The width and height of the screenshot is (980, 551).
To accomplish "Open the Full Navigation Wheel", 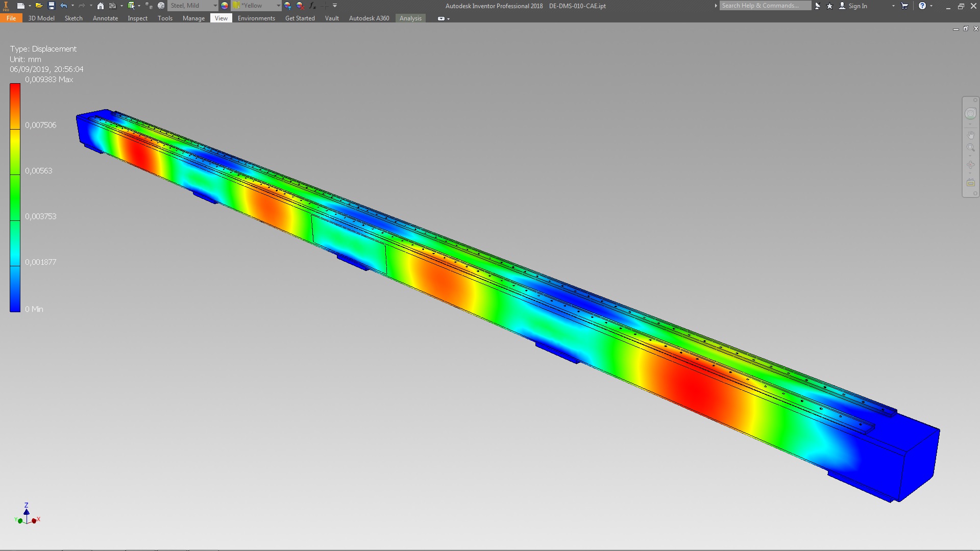I will [x=970, y=114].
